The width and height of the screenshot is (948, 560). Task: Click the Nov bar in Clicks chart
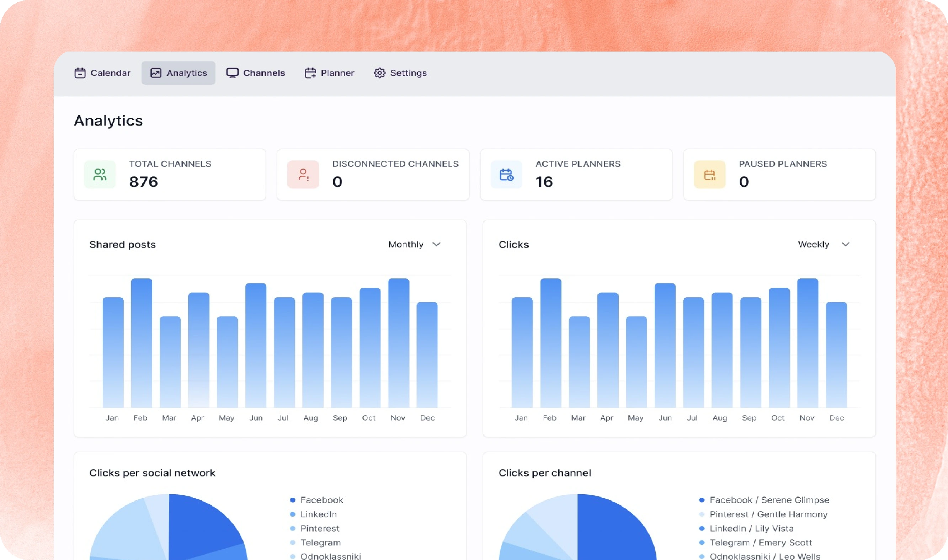point(808,343)
